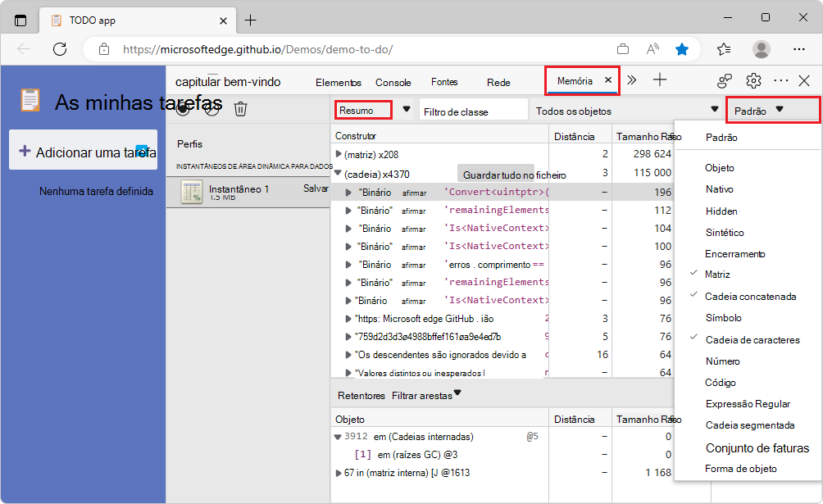Switch to the Fontes tab
This screenshot has width=823, height=504.
[444, 82]
